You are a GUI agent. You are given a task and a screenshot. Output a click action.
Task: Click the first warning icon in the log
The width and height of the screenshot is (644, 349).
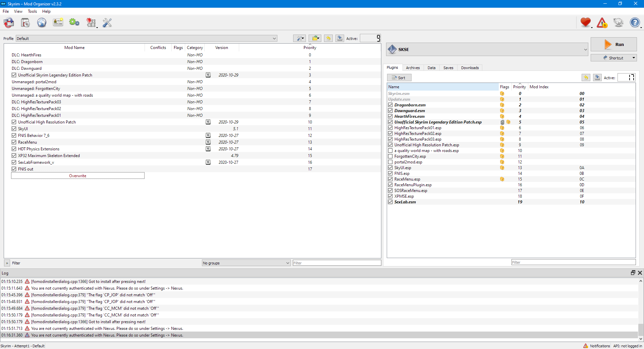click(27, 282)
